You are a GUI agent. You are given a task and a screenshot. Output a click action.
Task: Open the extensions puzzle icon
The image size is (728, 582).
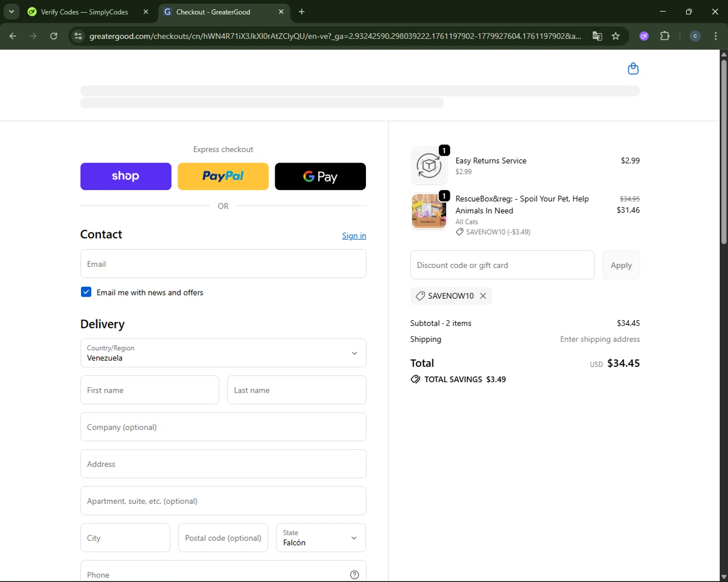[665, 36]
